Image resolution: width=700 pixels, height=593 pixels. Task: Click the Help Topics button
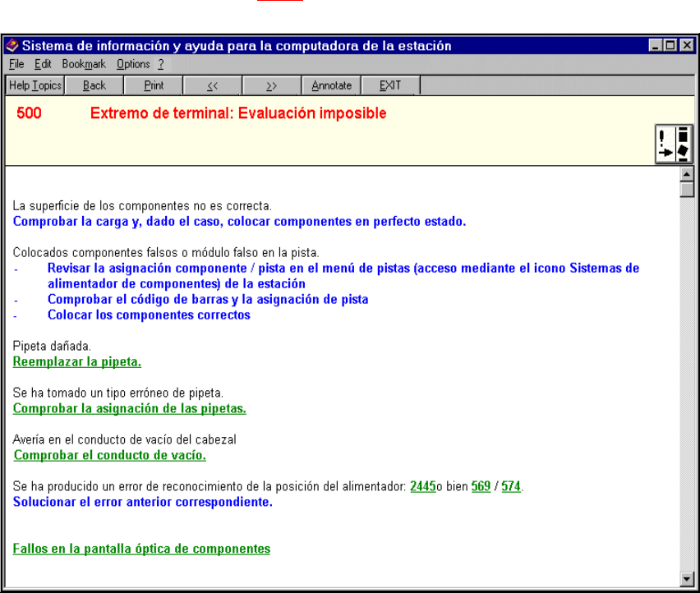point(35,85)
